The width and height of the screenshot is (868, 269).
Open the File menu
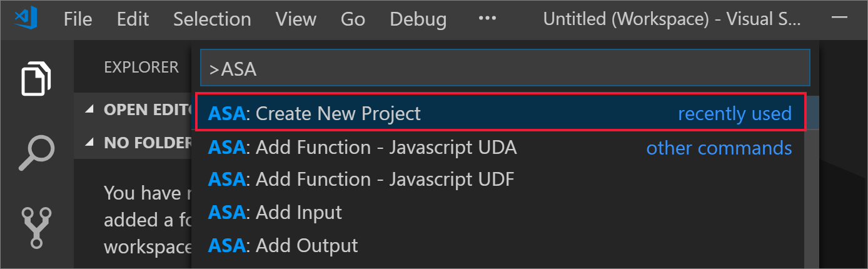pyautogui.click(x=78, y=19)
